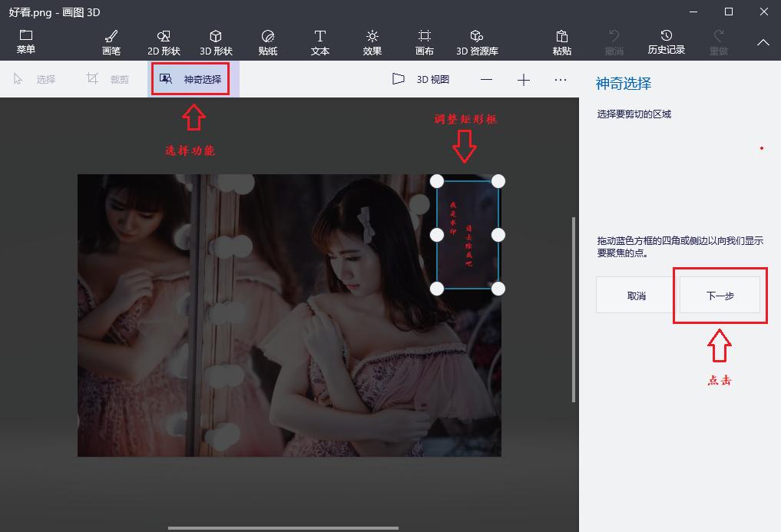
Task: Toggle the 神奇选择 magic select mode
Action: (x=190, y=79)
